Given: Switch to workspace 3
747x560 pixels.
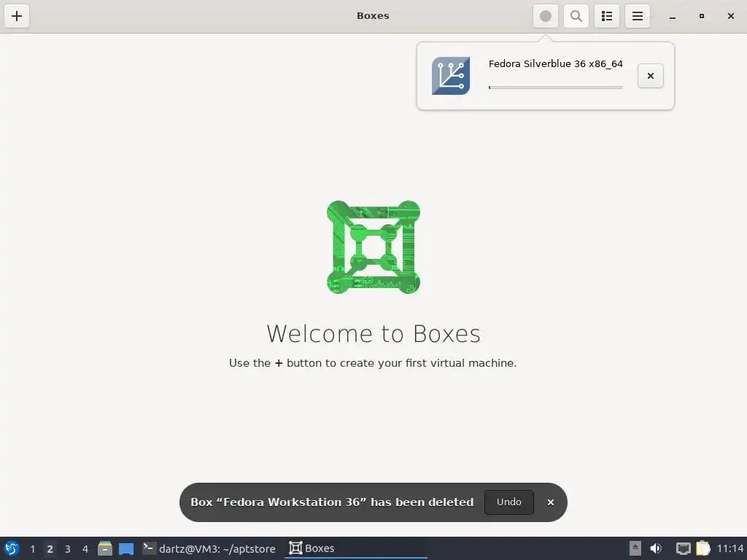Looking at the screenshot, I should 68,549.
